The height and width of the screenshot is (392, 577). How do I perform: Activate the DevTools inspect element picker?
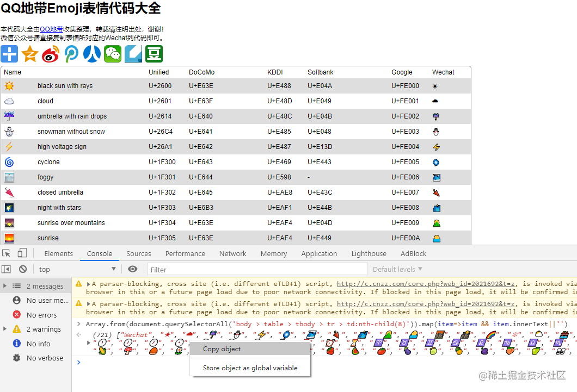click(6, 253)
